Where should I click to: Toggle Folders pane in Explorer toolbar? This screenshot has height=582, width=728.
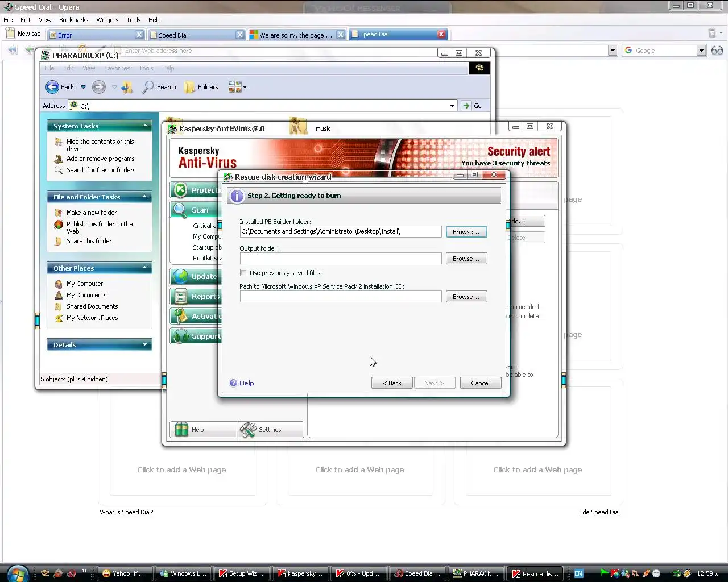click(x=201, y=87)
